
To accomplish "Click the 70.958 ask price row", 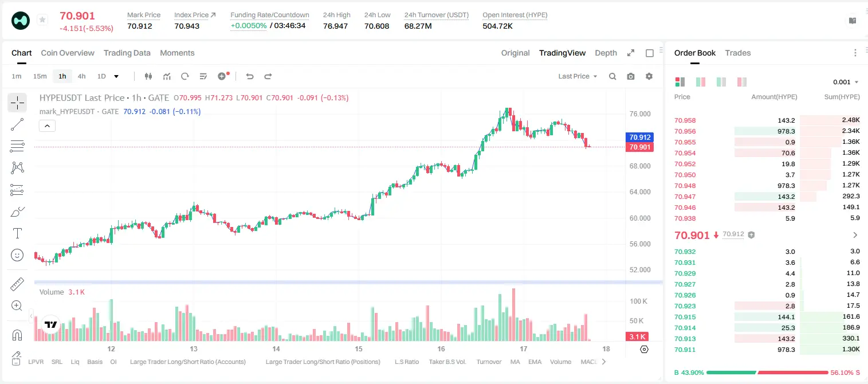I will (767, 120).
